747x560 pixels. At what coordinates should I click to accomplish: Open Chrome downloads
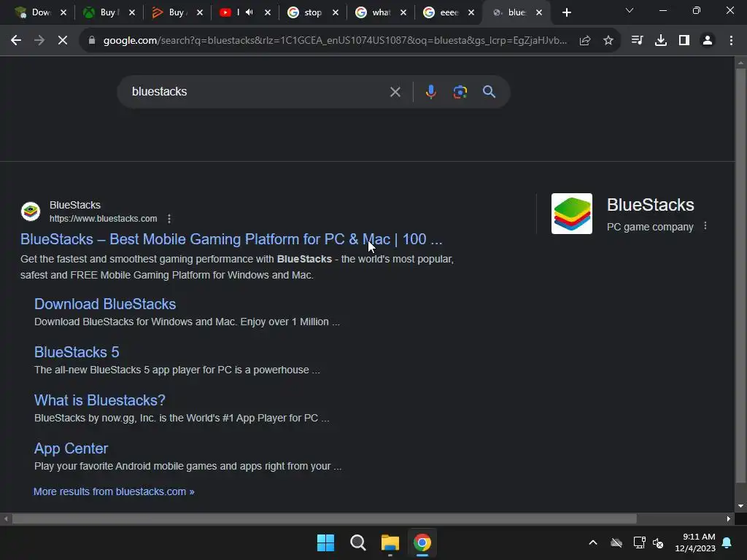(x=661, y=41)
